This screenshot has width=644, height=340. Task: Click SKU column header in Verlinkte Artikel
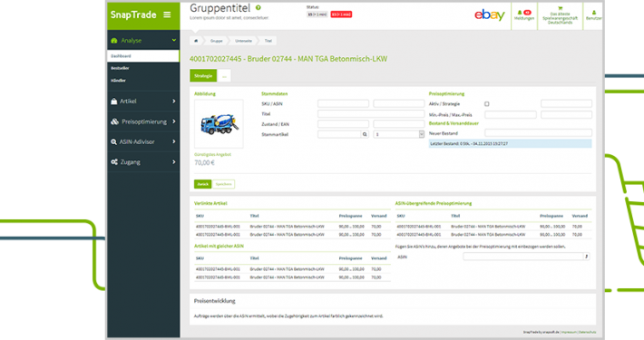pos(200,216)
